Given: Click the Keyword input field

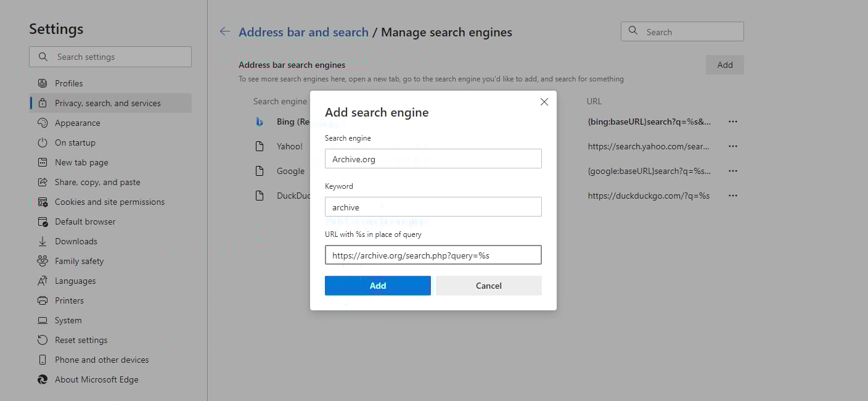Looking at the screenshot, I should point(433,207).
